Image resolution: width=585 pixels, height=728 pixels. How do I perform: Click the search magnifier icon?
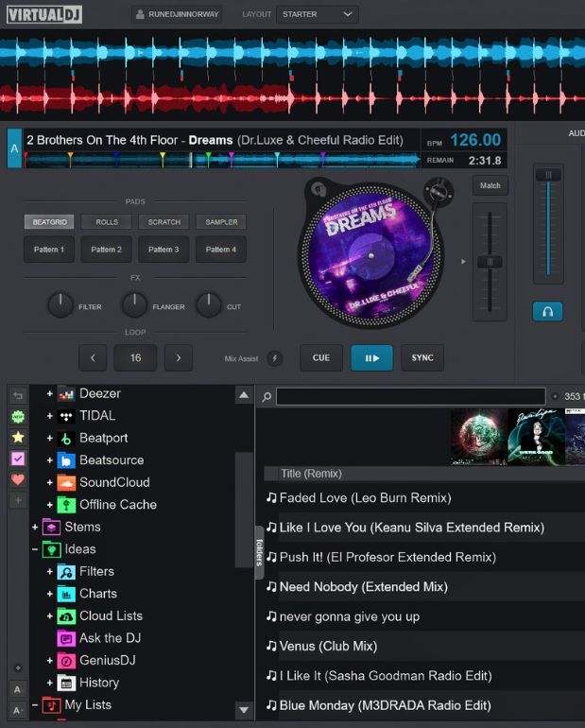pyautogui.click(x=267, y=397)
